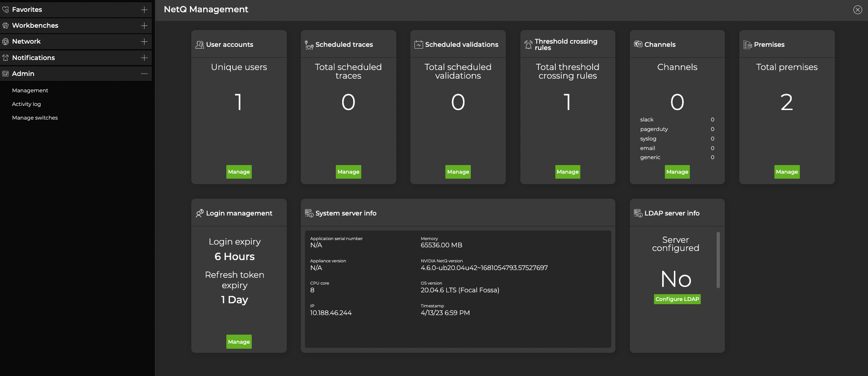Screen dimensions: 868x376
Task: Select Management under the Admin menu
Action: 30,90
